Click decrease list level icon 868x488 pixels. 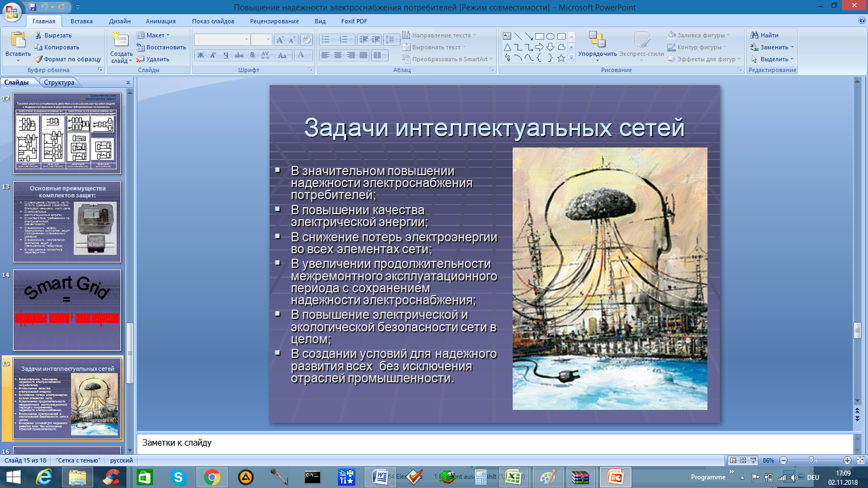click(363, 40)
